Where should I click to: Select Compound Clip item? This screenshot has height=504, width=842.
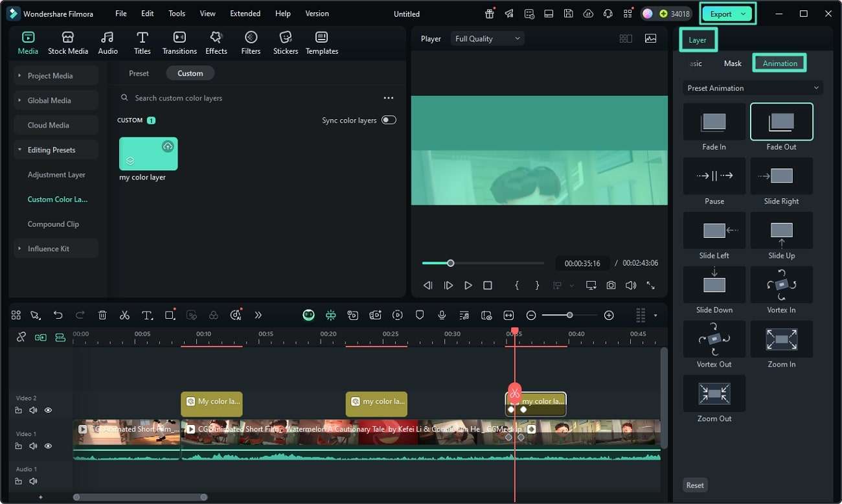pos(53,224)
